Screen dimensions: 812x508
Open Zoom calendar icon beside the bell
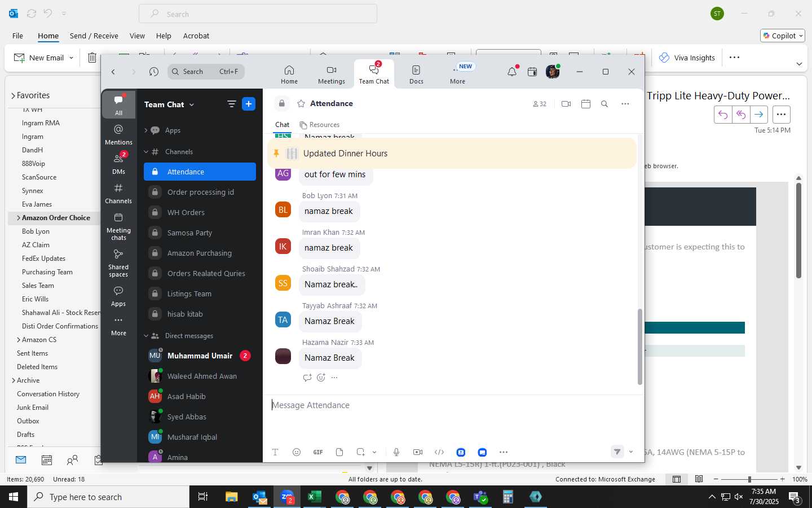click(532, 72)
